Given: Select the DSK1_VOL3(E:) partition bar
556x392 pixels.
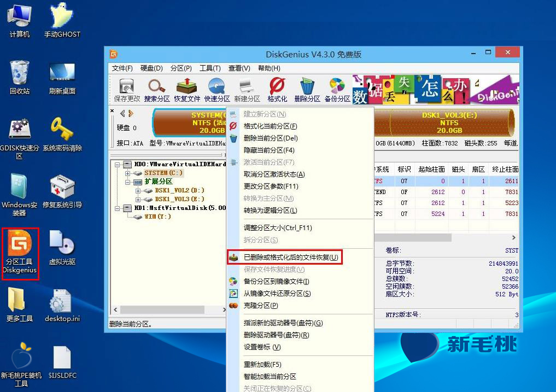Looking at the screenshot, I should [x=449, y=122].
